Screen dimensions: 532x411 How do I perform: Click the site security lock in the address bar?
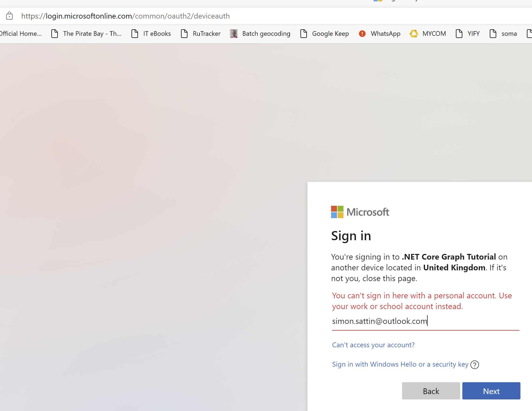click(9, 16)
